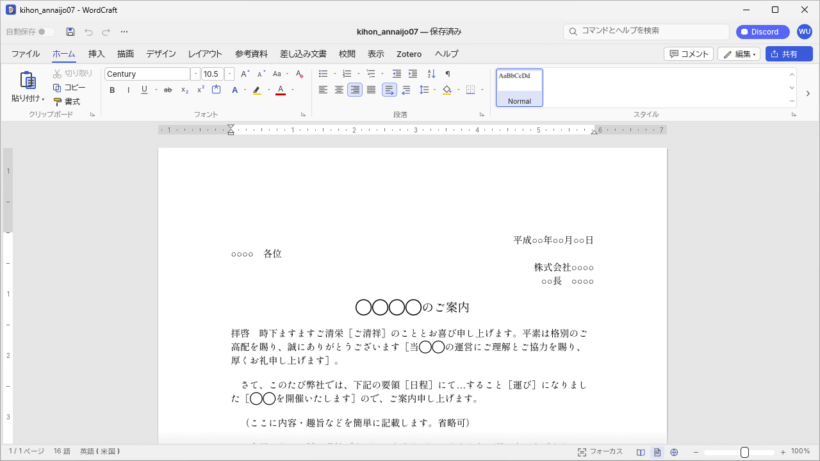
Task: Click the 共有 share button
Action: click(x=789, y=54)
